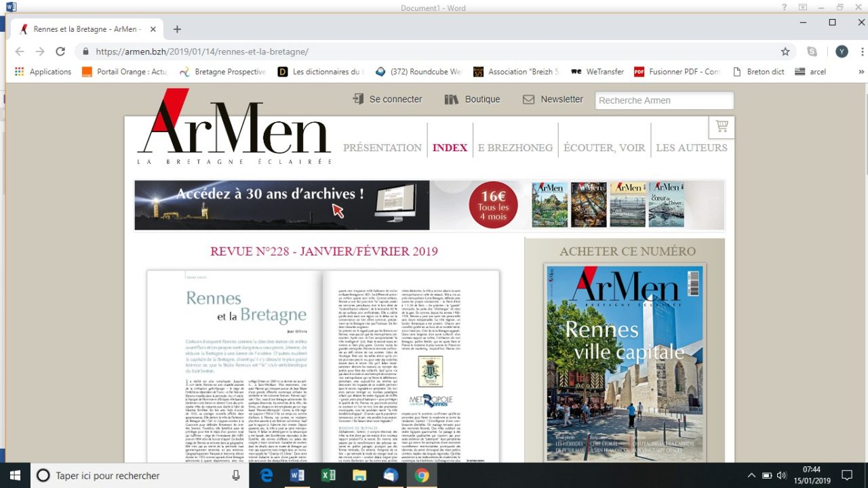Open the E BREZHONEG menu item
Image resolution: width=868 pixels, height=488 pixels.
(515, 148)
